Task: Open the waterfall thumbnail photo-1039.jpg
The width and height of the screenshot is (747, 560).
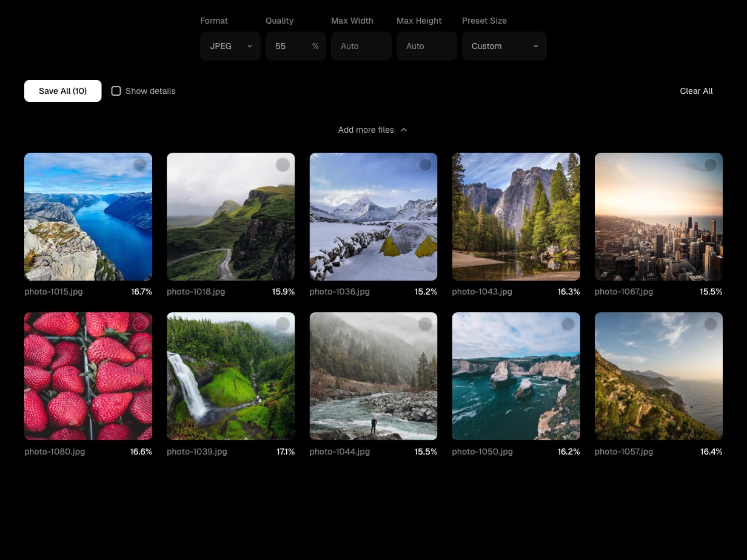Action: click(x=231, y=376)
